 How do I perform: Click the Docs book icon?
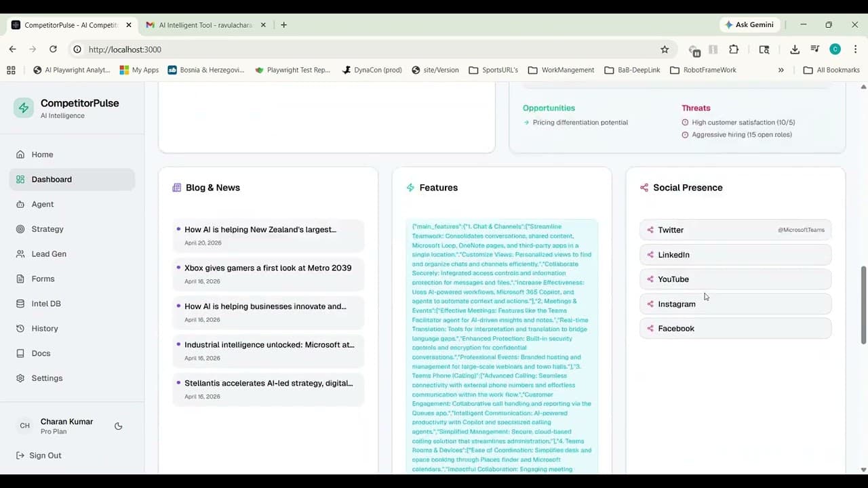click(x=20, y=353)
